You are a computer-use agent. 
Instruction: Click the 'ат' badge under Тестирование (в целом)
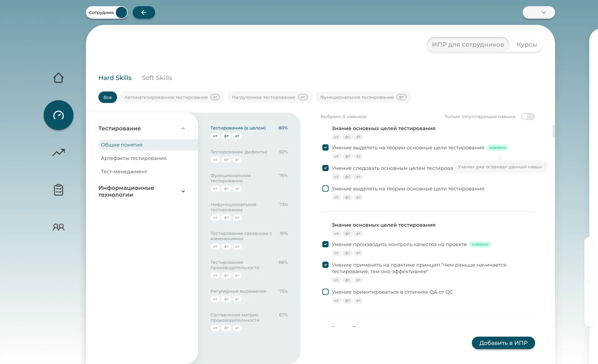[x=237, y=136]
